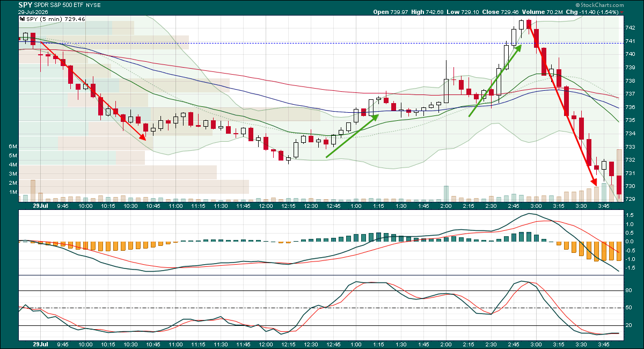Click the 5M volume scale label
Screen dimensions: 644x349
13,156
